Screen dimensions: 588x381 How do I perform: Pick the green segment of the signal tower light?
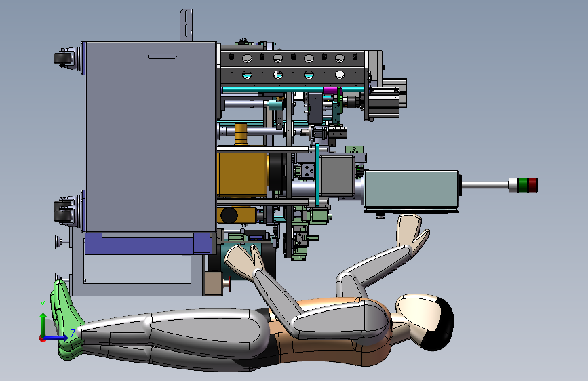pos(523,185)
